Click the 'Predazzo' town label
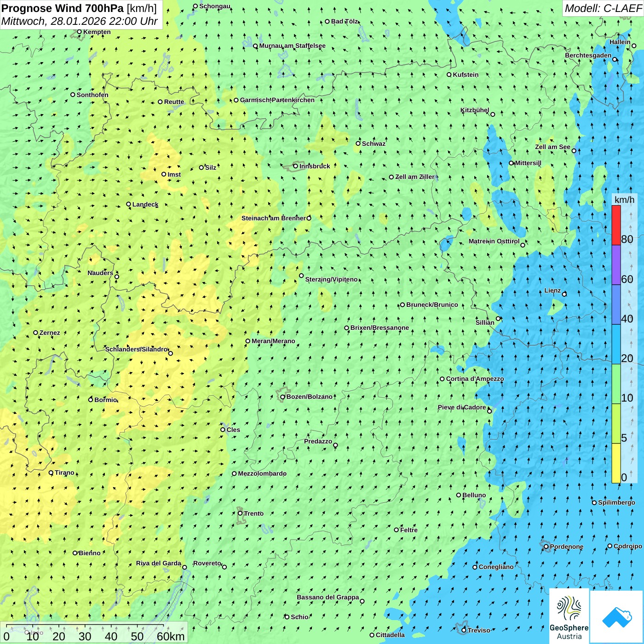 pos(318,441)
